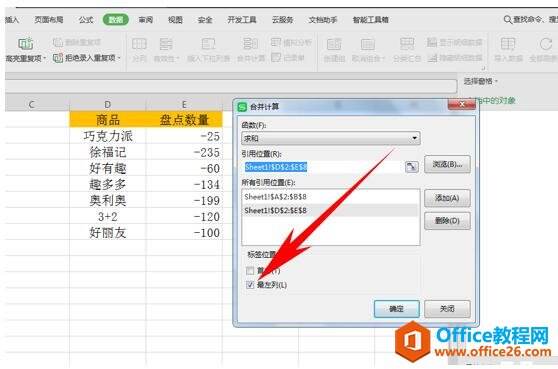Click the 合并计算 consolidate ribbon icon
The height and width of the screenshot is (369, 558).
point(251,44)
